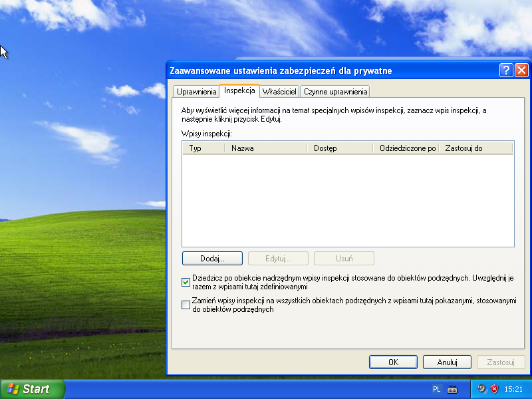Image resolution: width=532 pixels, height=399 pixels.
Task: Click the red security shield tray icon
Action: pos(494,389)
